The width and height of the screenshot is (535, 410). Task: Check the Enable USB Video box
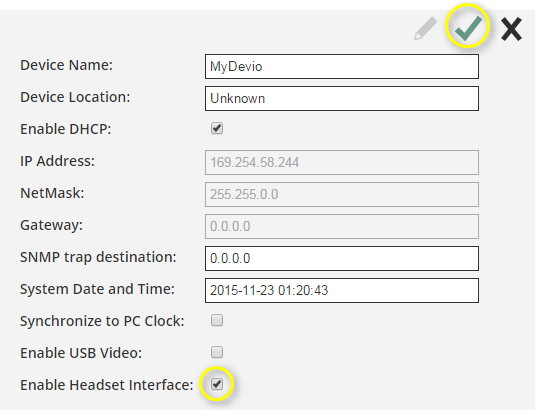click(x=217, y=352)
